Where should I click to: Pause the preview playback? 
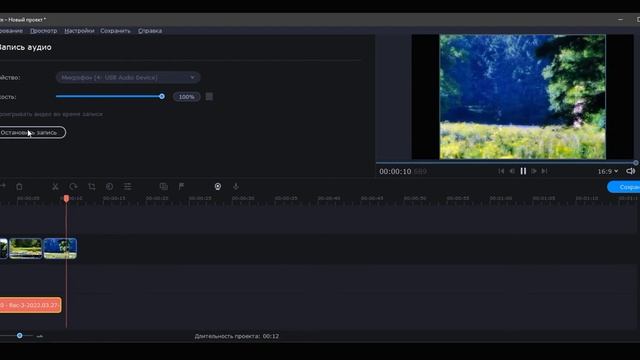(523, 171)
